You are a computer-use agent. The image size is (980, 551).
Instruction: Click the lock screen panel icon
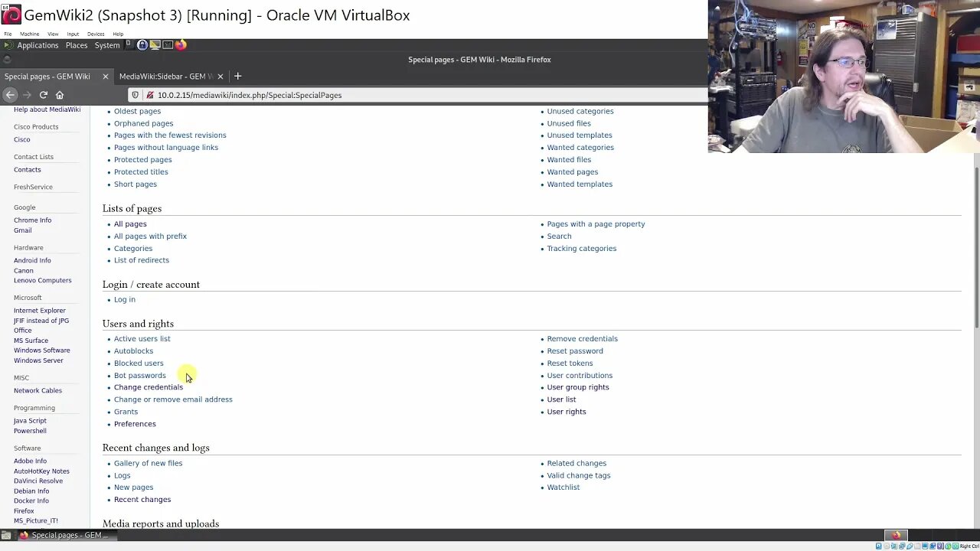coord(142,45)
